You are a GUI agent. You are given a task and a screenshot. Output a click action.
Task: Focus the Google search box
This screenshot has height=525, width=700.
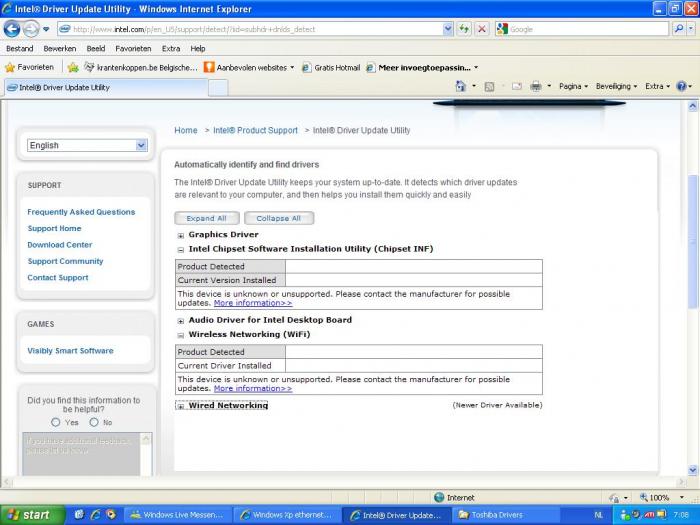(582, 29)
